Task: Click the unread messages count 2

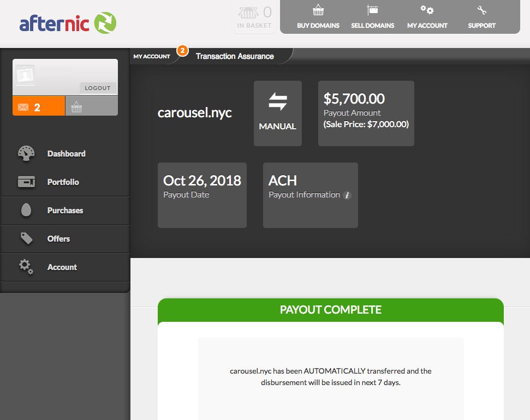Action: 37,107
